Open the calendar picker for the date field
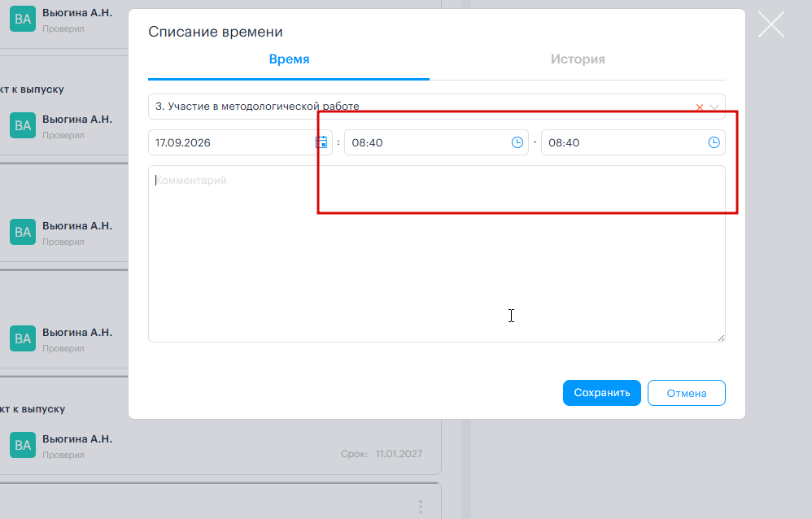Screen dimensions: 812x519 pos(321,142)
